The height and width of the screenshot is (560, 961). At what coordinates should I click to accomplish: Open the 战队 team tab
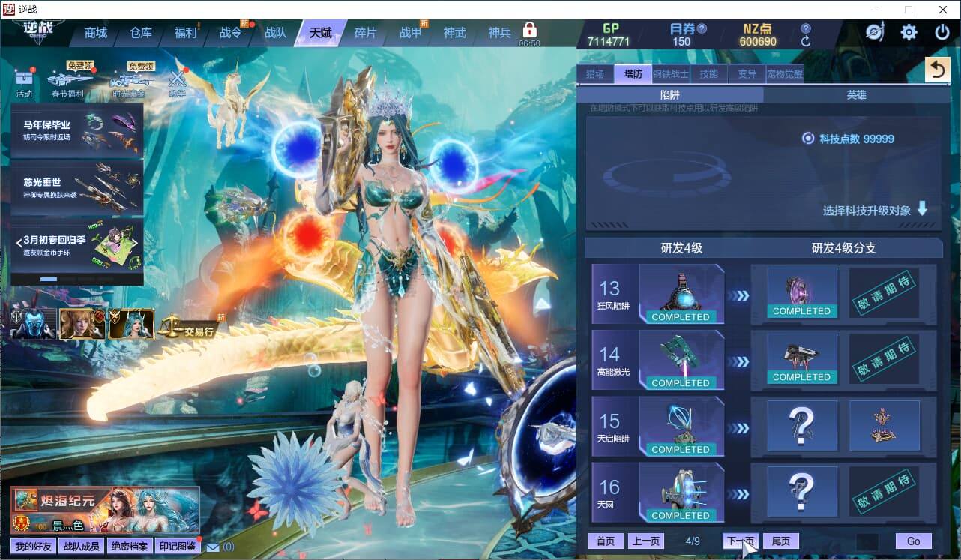(x=275, y=33)
